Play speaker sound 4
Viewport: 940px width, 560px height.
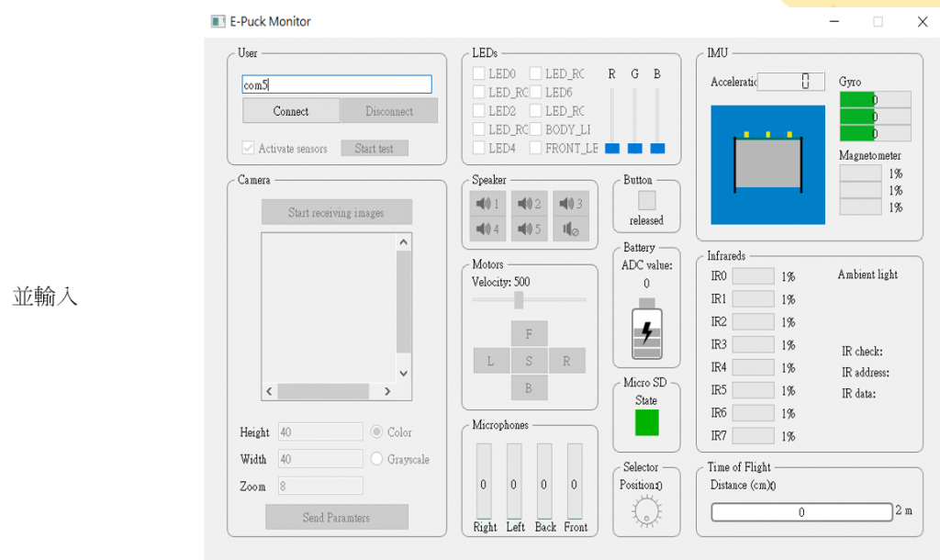[487, 229]
